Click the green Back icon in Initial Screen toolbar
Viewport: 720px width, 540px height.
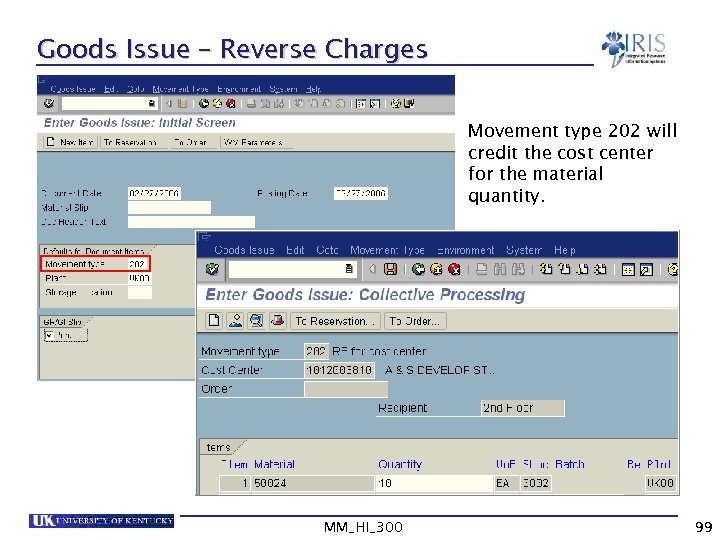point(203,104)
